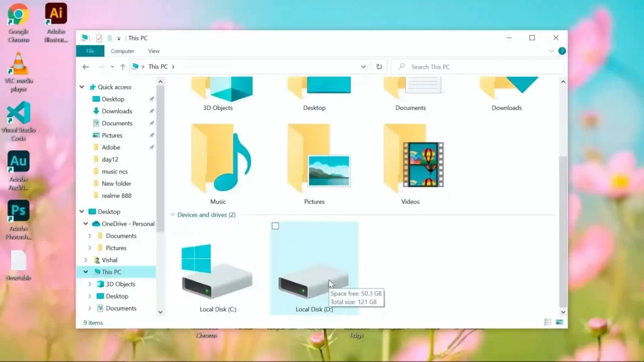Select the Videos folder
Viewport: 644px width, 362px height.
click(x=411, y=164)
